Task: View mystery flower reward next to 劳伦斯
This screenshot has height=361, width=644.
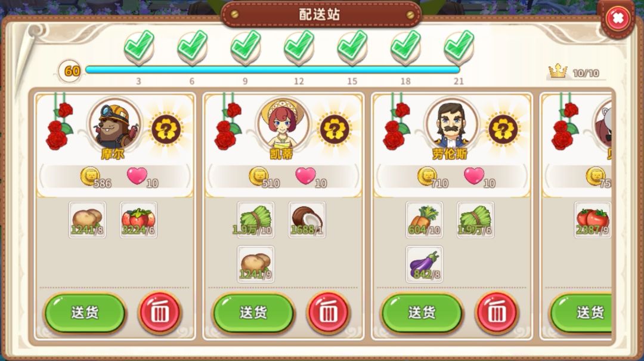Action: [x=503, y=129]
